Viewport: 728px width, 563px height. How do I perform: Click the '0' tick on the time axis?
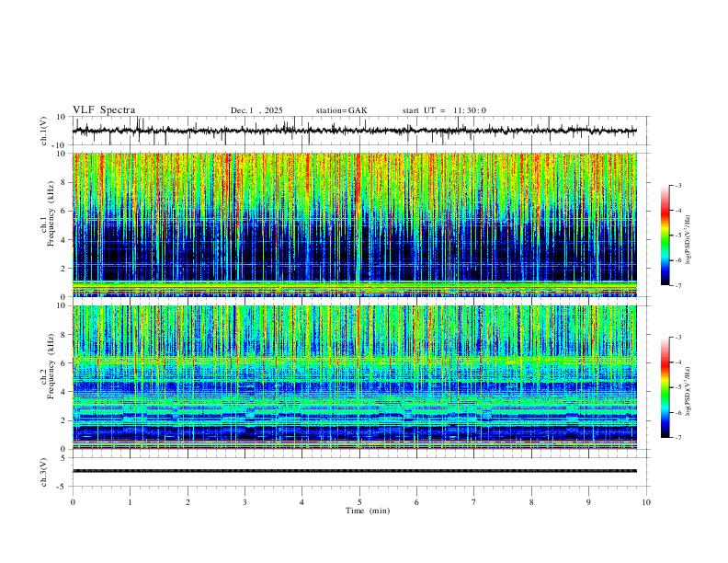(73, 502)
